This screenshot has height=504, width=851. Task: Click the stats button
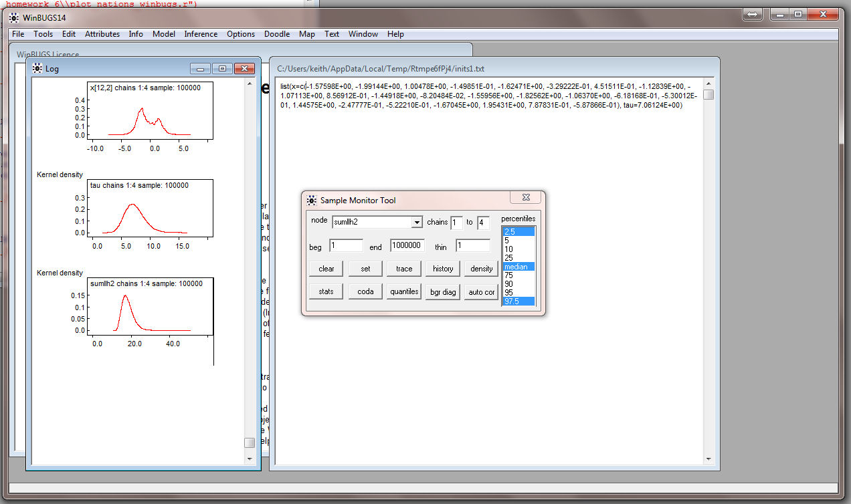tap(326, 291)
